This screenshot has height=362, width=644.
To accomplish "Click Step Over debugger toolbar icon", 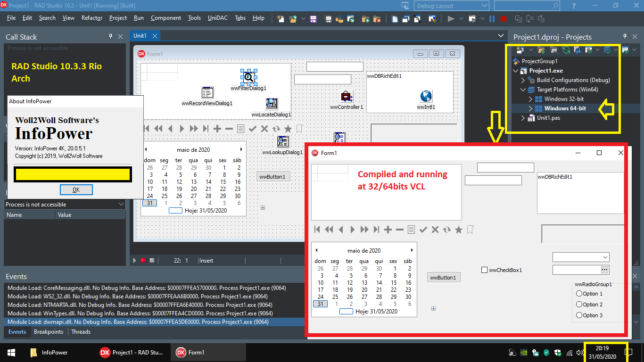I will point(530,19).
